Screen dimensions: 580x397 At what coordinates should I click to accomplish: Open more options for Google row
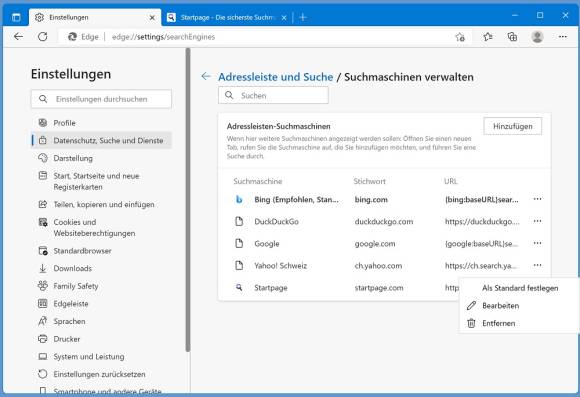pos(537,243)
